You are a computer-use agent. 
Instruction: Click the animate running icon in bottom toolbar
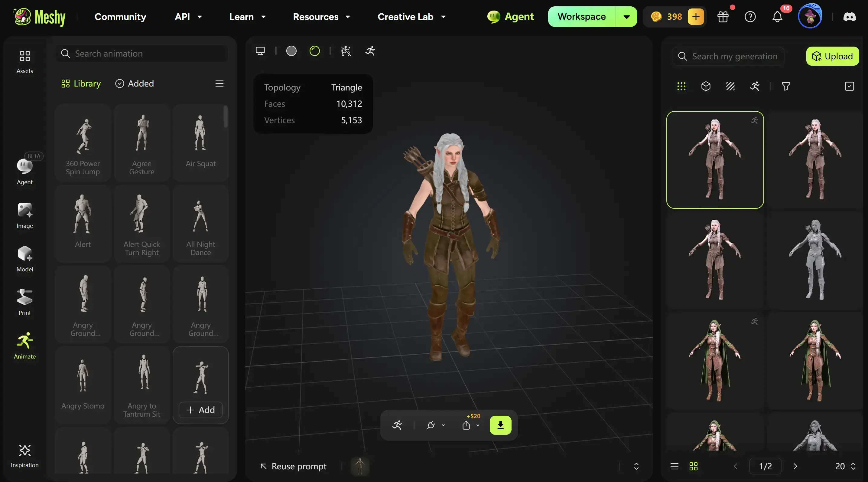pos(397,425)
